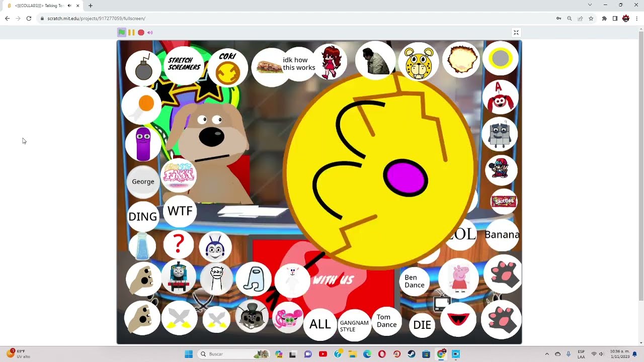Trigger the Ben Dance button

(x=415, y=282)
